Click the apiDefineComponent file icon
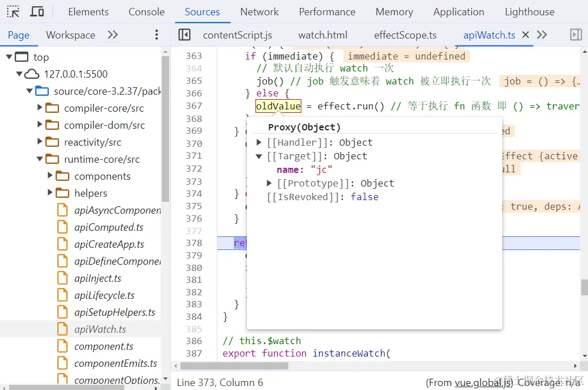588x390 pixels. coord(62,261)
